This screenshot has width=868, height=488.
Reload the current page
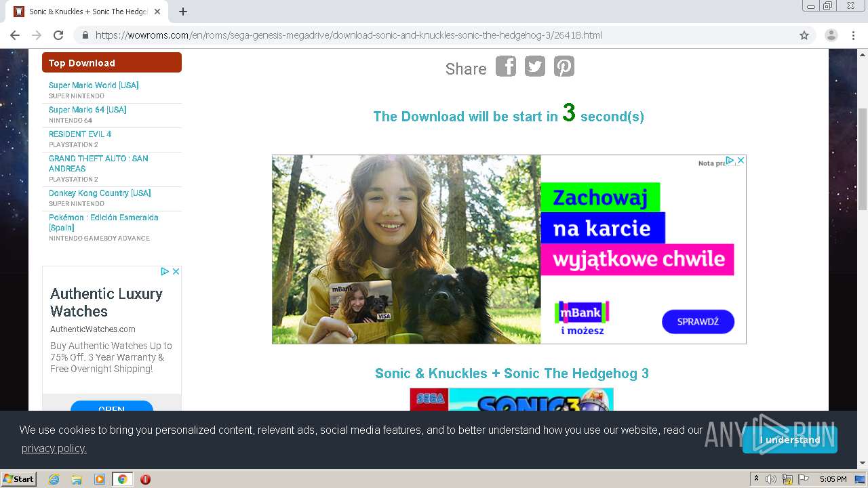tap(58, 35)
